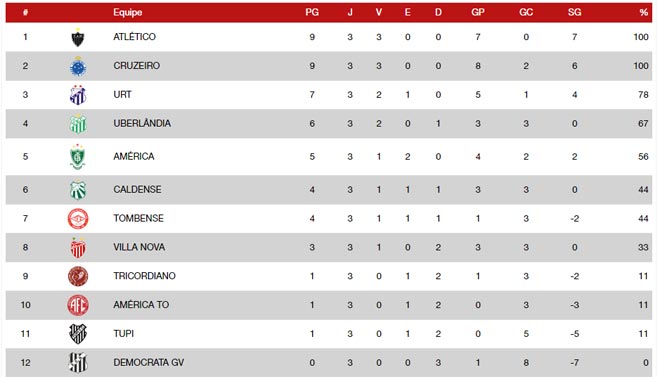Open the América green shield crest
This screenshot has width=660, height=377.
pyautogui.click(x=78, y=157)
